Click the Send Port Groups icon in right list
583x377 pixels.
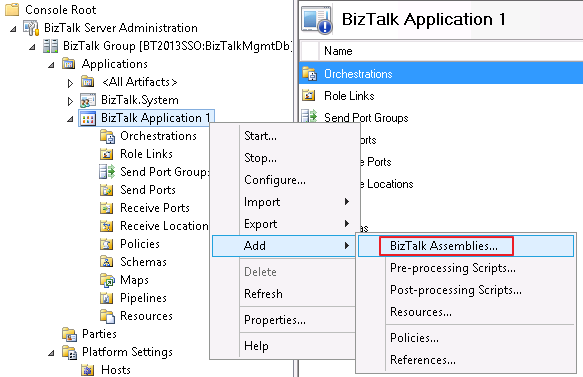[309, 117]
